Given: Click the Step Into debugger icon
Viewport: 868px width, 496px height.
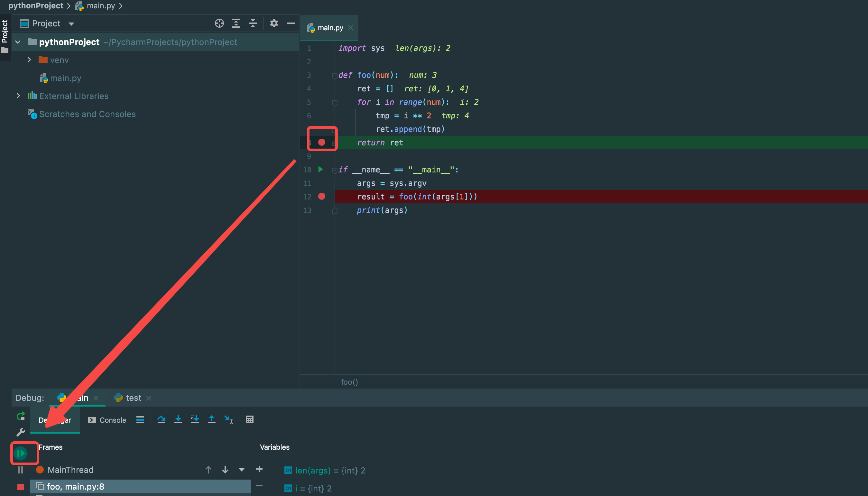Looking at the screenshot, I should [x=178, y=419].
